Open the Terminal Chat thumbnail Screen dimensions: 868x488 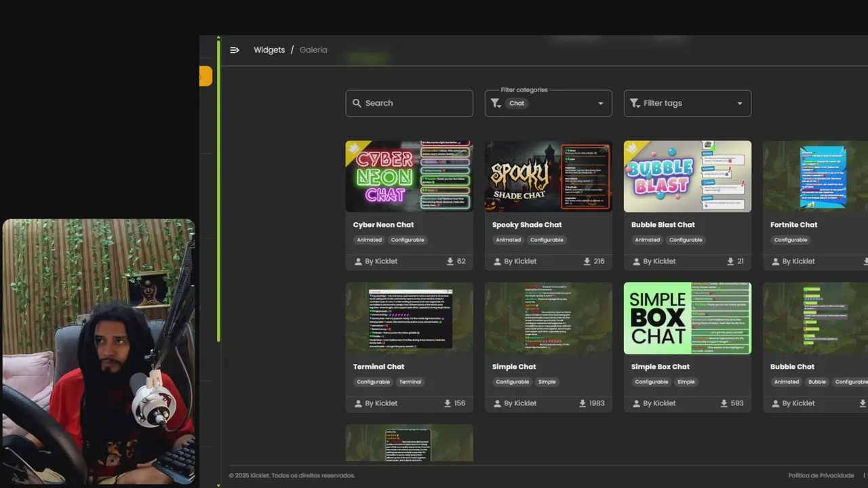pyautogui.click(x=409, y=318)
